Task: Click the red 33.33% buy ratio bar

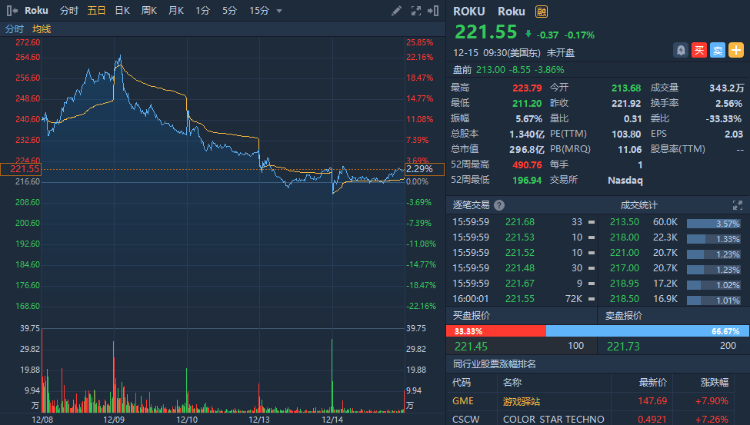Action: coord(496,331)
